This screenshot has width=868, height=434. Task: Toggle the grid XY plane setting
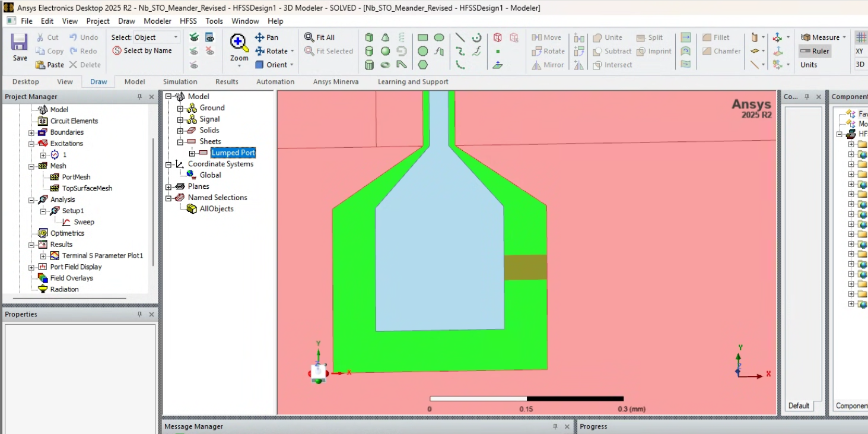click(x=859, y=51)
